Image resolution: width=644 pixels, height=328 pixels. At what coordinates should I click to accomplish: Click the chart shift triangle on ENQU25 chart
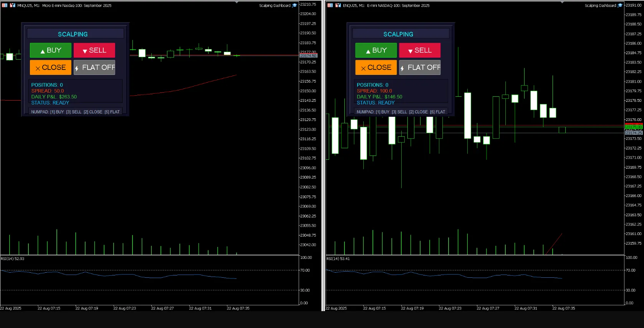562,2
